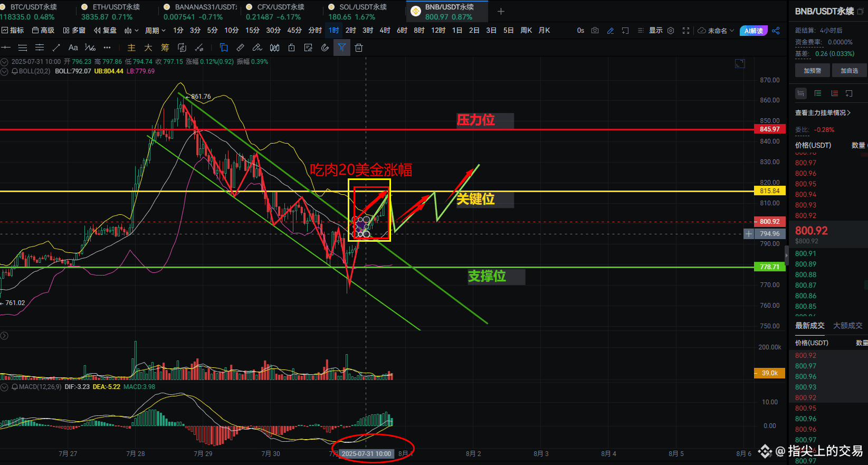
Task: Toggle MACD indicator visibility eye icon
Action: click(15, 387)
